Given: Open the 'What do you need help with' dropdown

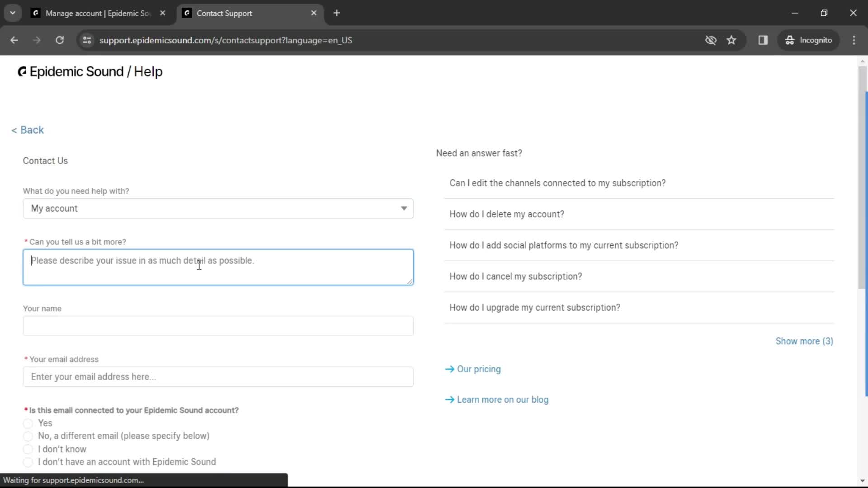Looking at the screenshot, I should click(218, 209).
